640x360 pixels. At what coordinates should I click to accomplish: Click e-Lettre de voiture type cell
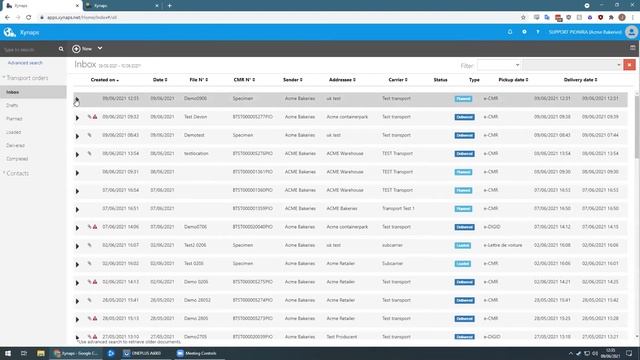tap(503, 245)
